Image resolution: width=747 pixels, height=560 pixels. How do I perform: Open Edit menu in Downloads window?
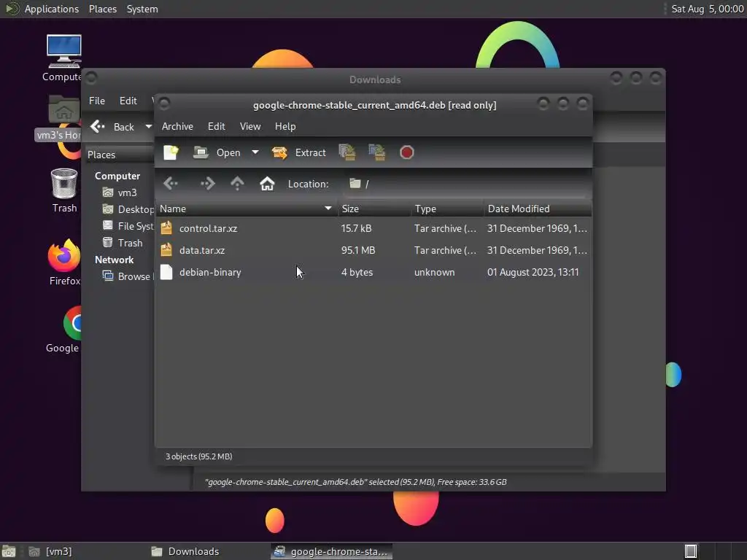128,101
